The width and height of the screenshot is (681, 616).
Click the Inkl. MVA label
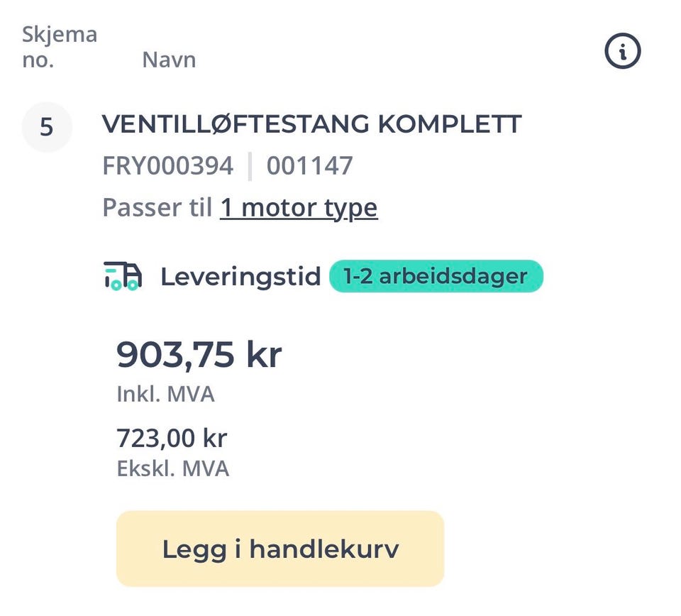click(x=165, y=394)
